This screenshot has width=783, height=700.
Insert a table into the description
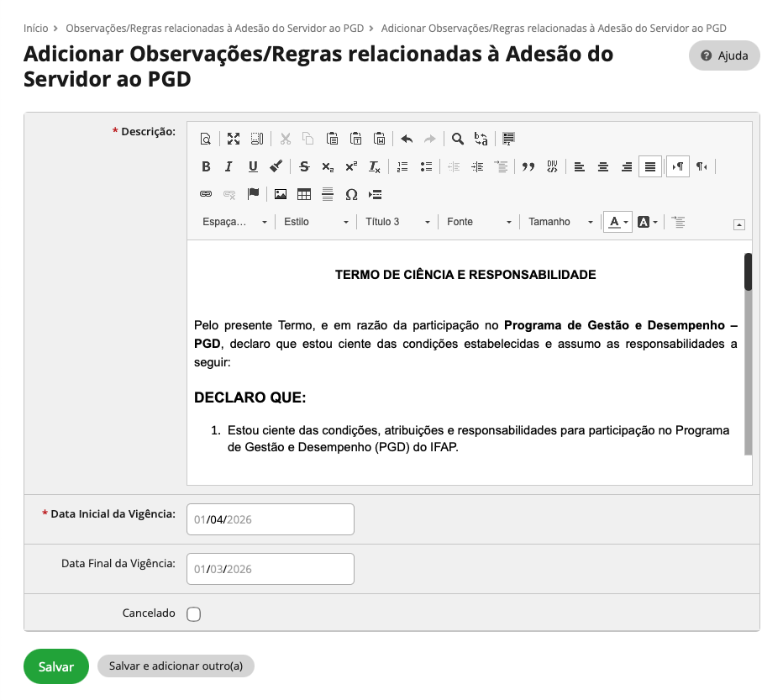[x=304, y=194]
